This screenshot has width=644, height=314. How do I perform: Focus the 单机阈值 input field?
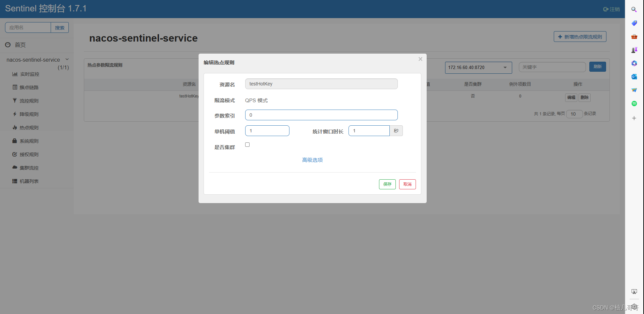click(267, 131)
